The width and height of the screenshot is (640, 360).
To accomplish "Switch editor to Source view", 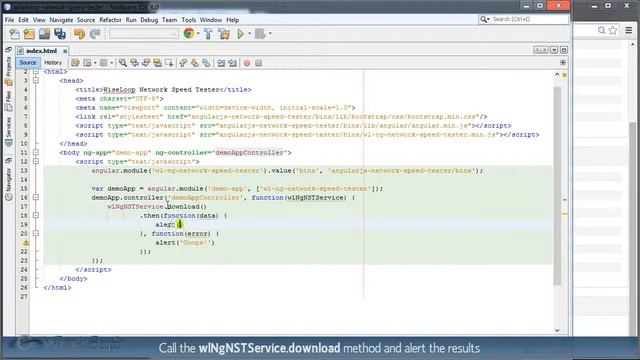I will [28, 62].
